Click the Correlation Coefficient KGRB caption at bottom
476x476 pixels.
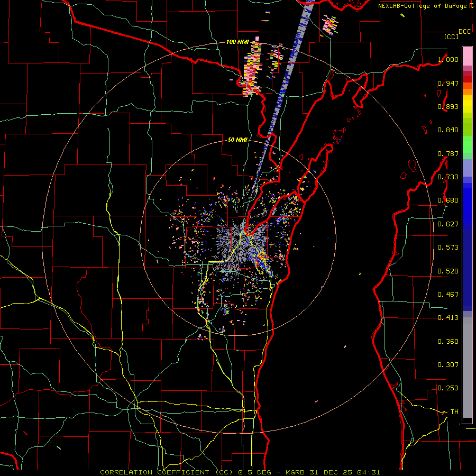(x=240, y=472)
